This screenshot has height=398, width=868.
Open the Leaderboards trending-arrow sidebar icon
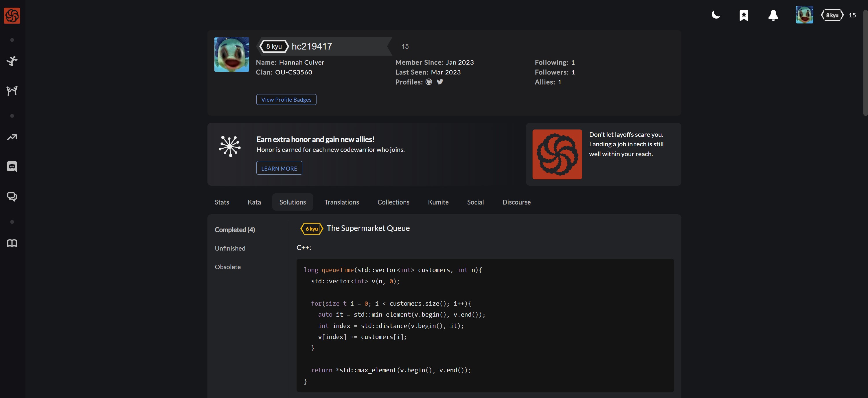[12, 137]
